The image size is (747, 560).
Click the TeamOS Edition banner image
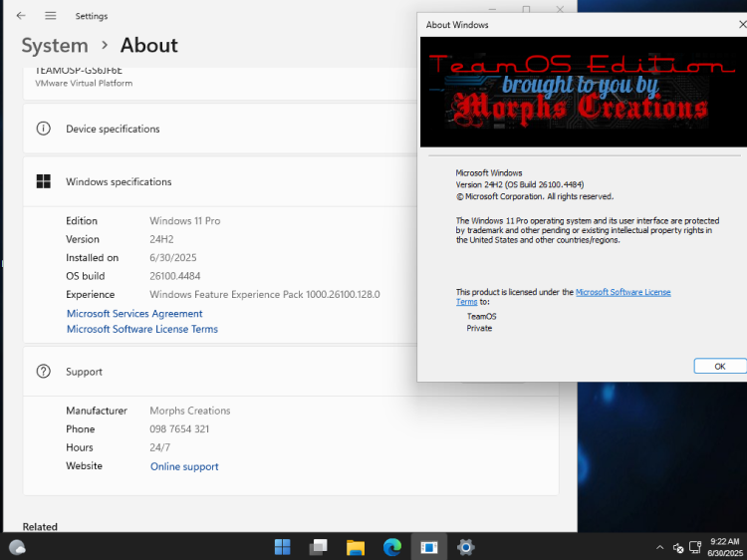click(x=584, y=92)
